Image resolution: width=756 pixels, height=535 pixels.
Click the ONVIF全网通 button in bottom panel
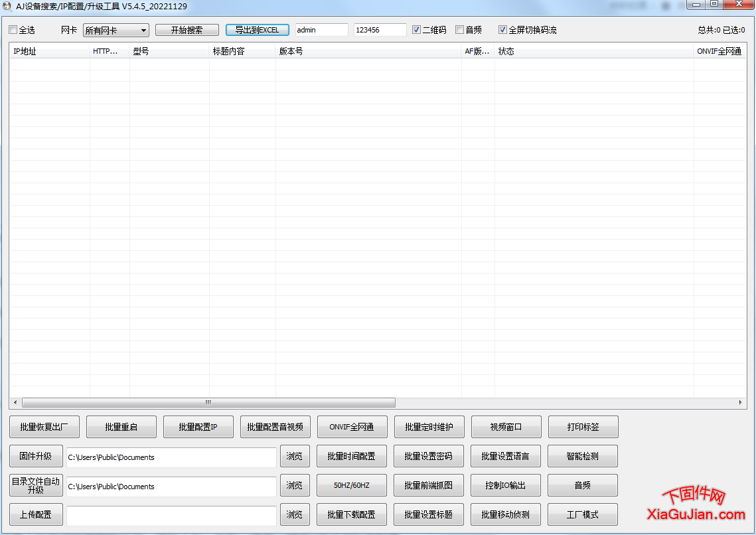coord(352,427)
